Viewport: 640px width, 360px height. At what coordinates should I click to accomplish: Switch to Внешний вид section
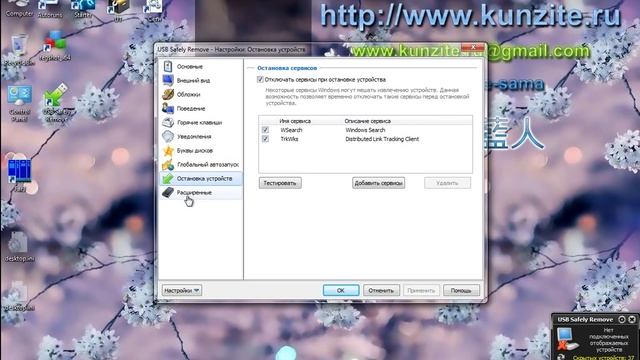193,80
